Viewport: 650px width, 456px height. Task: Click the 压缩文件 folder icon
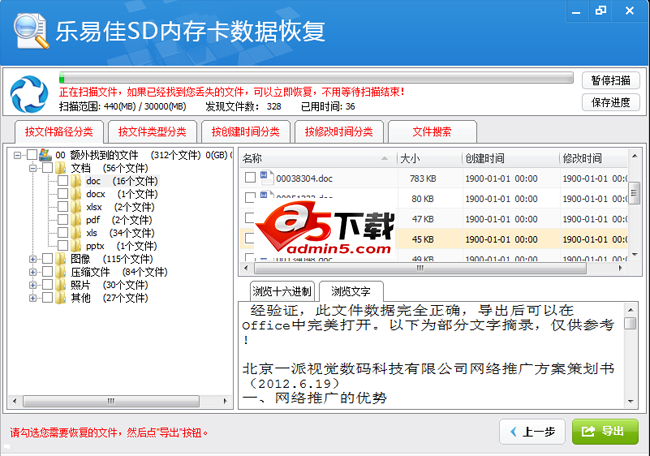pos(61,272)
